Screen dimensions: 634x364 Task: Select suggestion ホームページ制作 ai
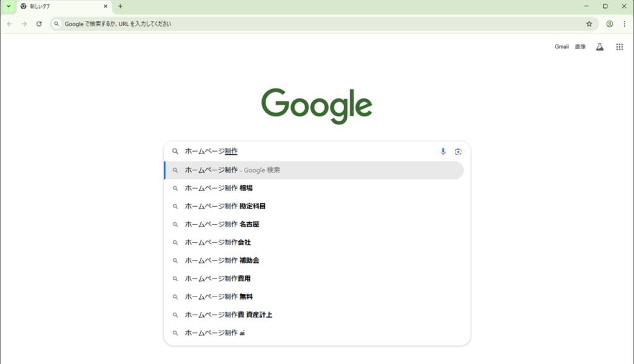(x=314, y=333)
